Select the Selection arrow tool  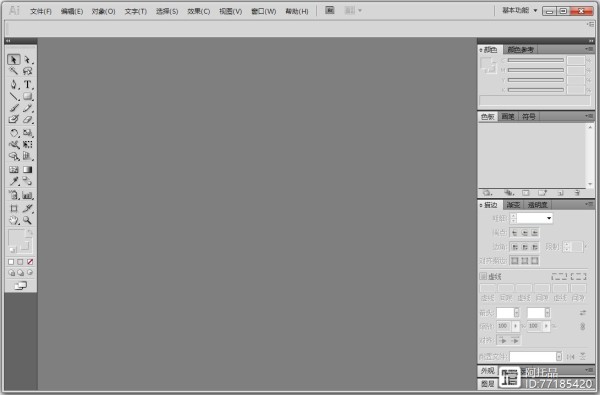(x=14, y=60)
